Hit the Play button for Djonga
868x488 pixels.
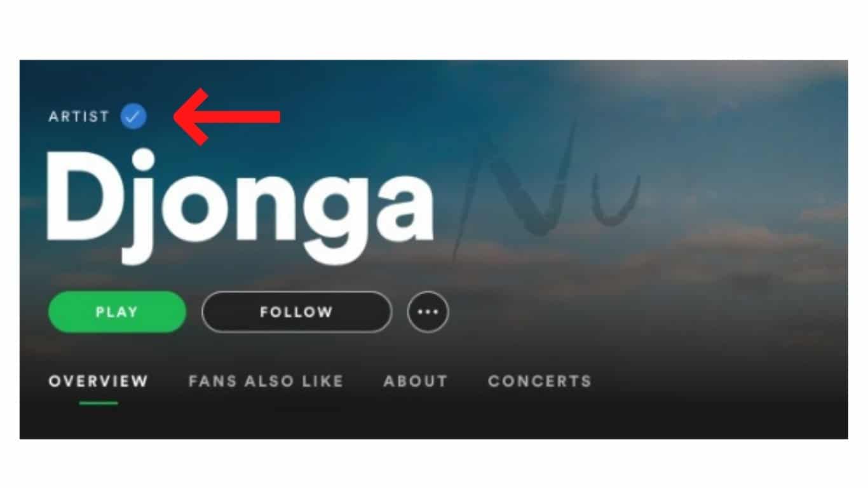(x=117, y=312)
